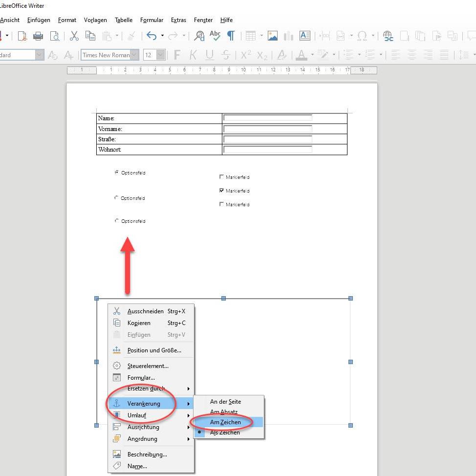Click the Vorname text input field
This screenshot has width=476, height=476.
(267, 129)
